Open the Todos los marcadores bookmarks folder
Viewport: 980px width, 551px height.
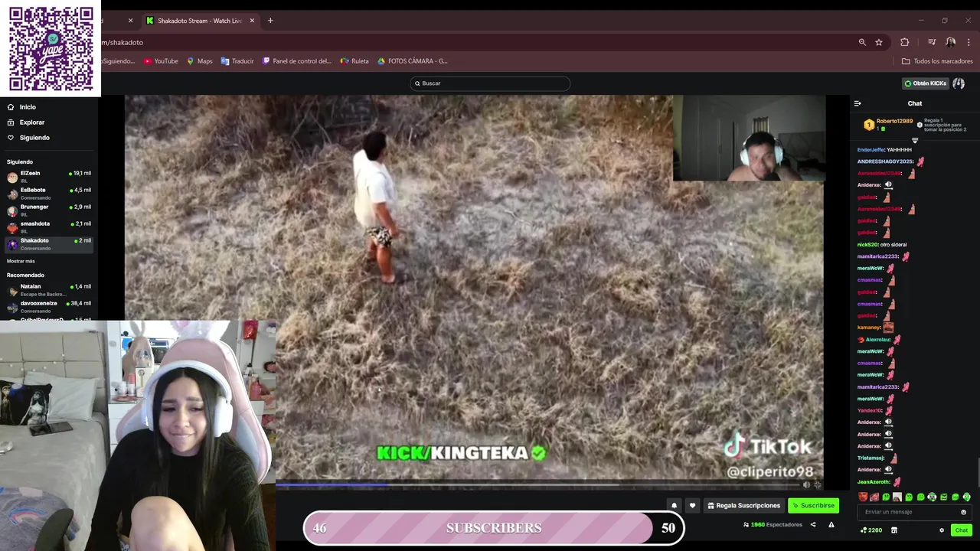(937, 61)
